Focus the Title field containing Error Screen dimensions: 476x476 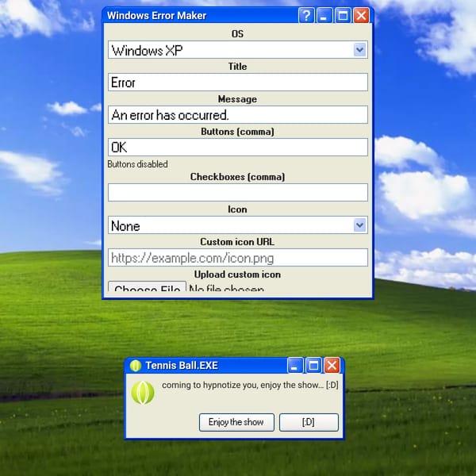238,83
